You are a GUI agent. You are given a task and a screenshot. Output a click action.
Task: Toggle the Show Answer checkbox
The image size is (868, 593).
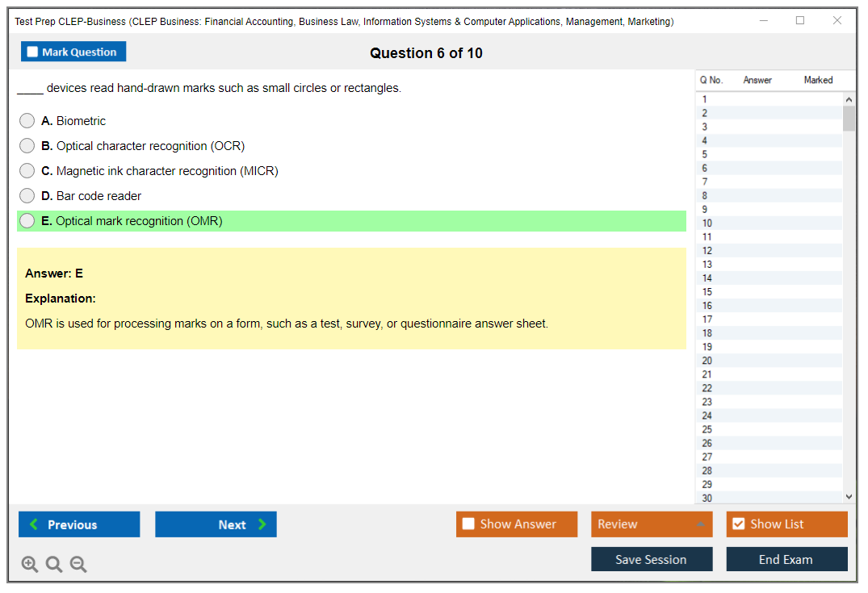469,524
